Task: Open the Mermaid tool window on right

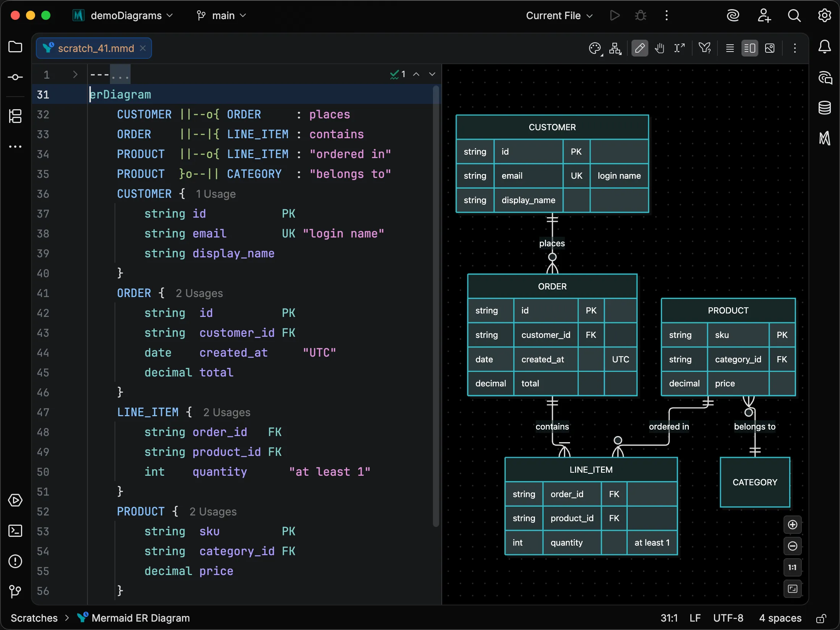Action: 825,138
